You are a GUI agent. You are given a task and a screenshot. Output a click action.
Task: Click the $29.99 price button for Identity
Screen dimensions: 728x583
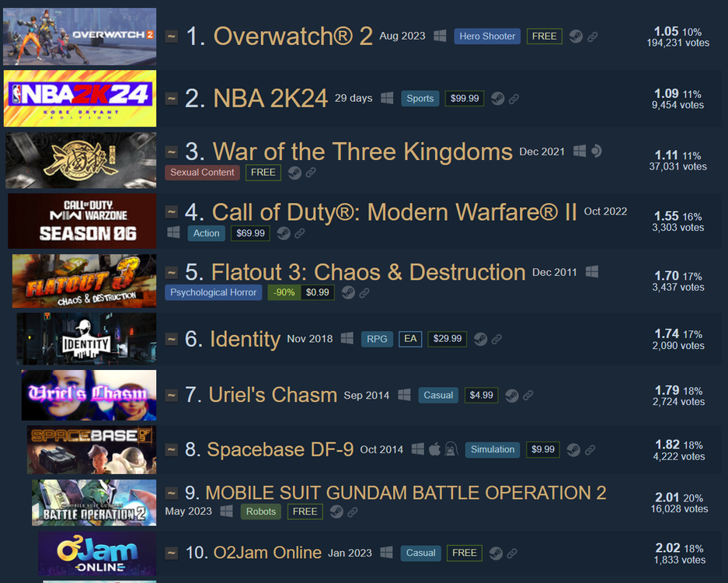click(x=447, y=339)
